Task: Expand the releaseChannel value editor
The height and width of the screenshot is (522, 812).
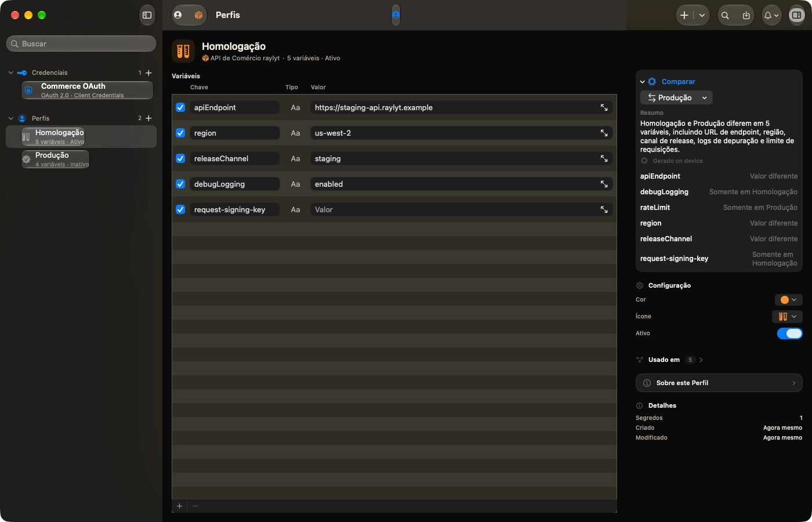Action: pos(604,158)
